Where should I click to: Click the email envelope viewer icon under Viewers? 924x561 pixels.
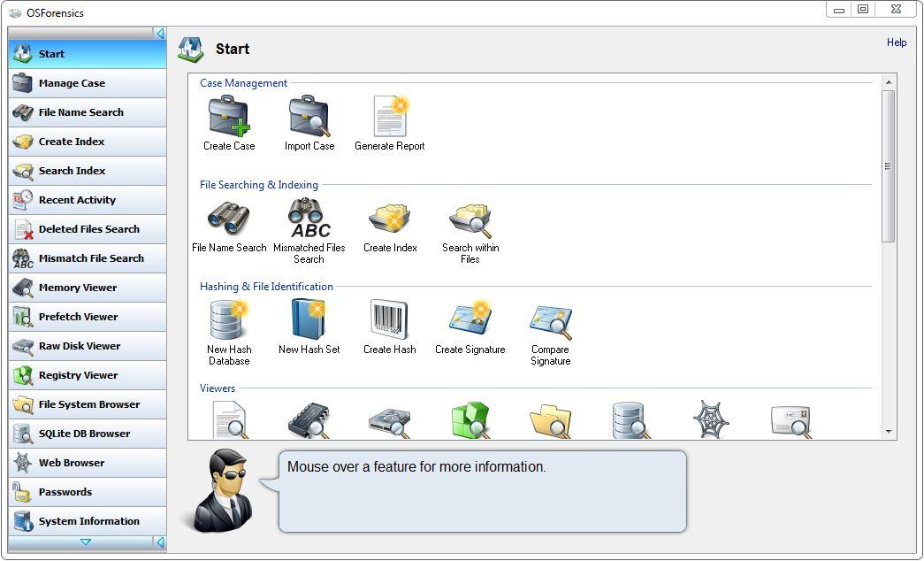[x=791, y=421]
